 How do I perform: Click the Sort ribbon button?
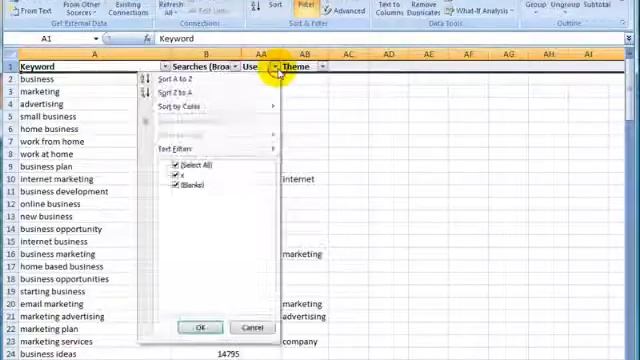click(275, 5)
